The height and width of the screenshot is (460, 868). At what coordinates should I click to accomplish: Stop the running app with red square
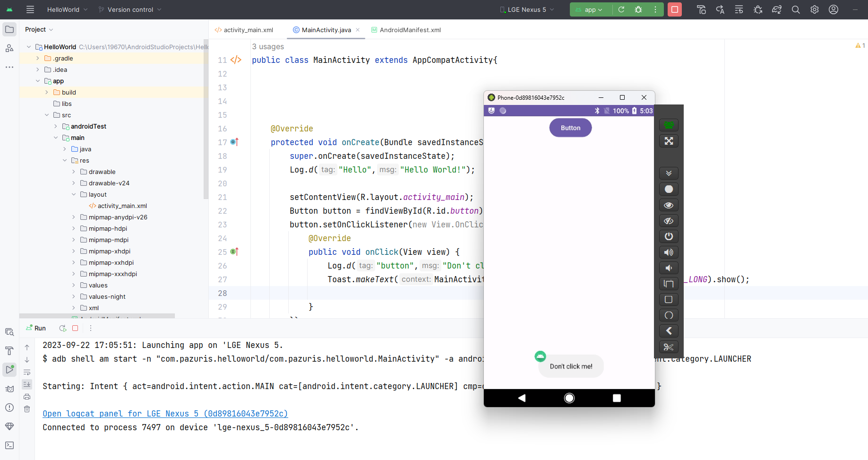[x=675, y=9]
